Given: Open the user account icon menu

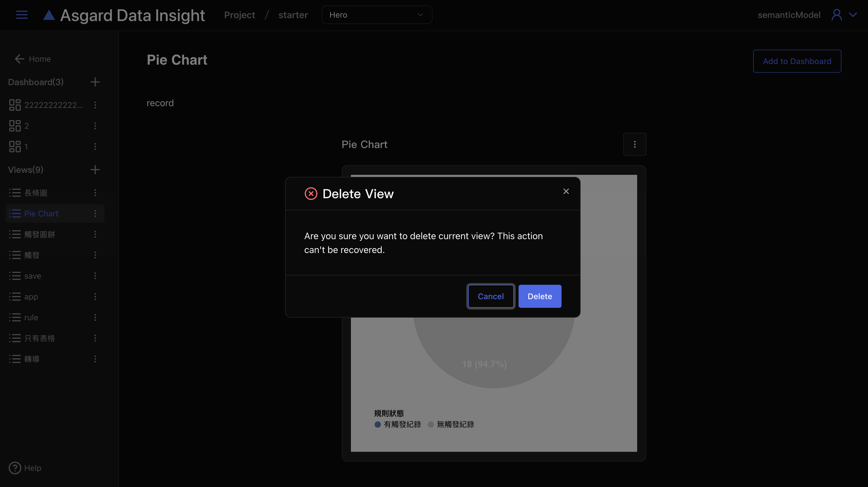Looking at the screenshot, I should (x=837, y=15).
